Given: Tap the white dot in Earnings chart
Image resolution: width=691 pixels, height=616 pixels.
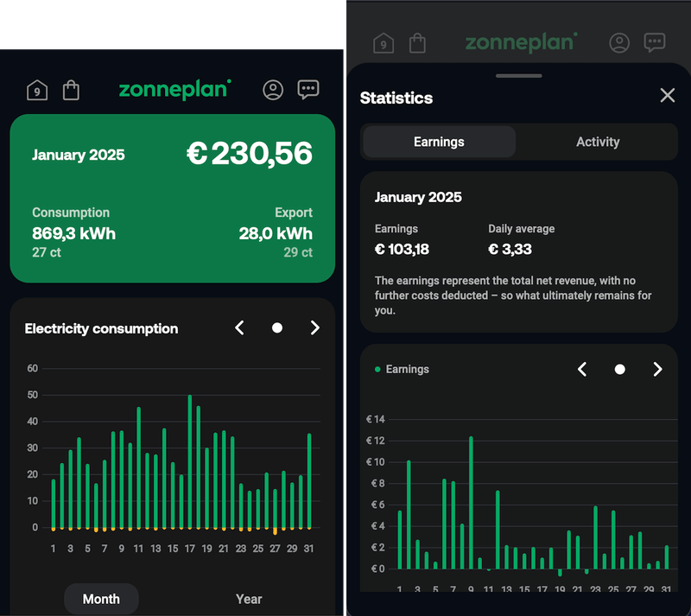Looking at the screenshot, I should 619,369.
